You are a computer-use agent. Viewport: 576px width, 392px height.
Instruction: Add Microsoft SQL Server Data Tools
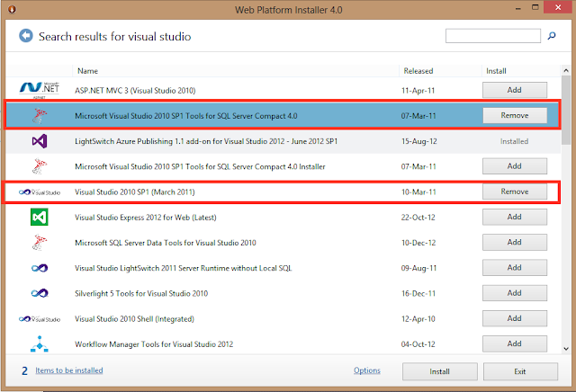[x=515, y=242]
